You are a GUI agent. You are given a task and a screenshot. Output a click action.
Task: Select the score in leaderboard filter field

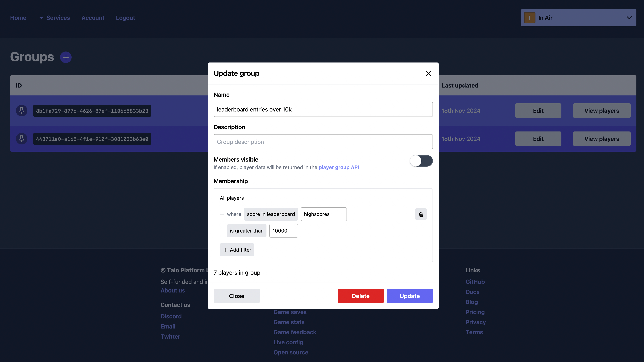(x=271, y=214)
